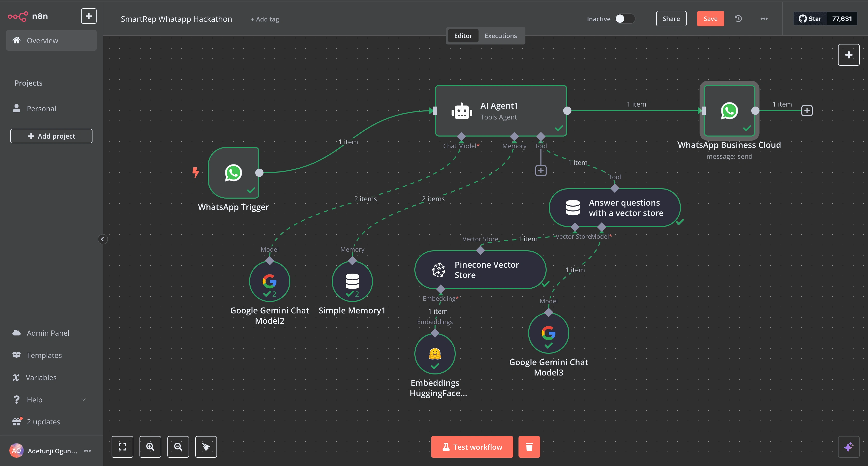The width and height of the screenshot is (868, 466).
Task: Fit workflow to view
Action: click(122, 447)
